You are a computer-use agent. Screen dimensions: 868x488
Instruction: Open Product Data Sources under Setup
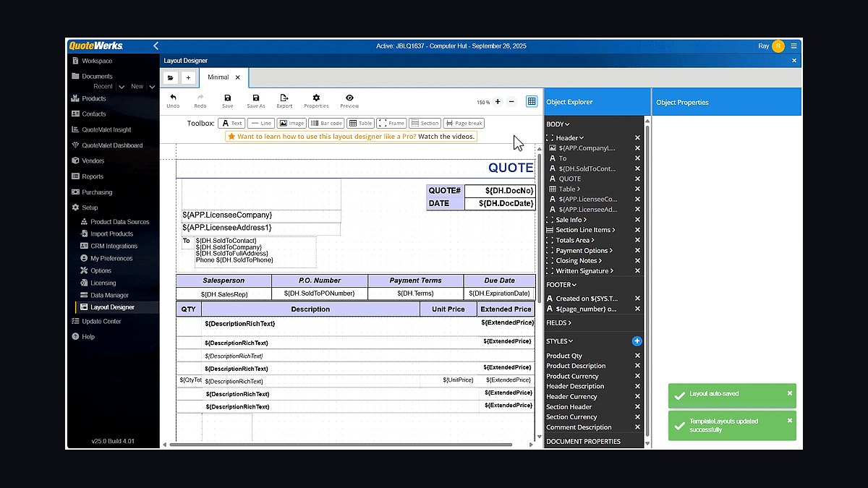[x=119, y=222]
